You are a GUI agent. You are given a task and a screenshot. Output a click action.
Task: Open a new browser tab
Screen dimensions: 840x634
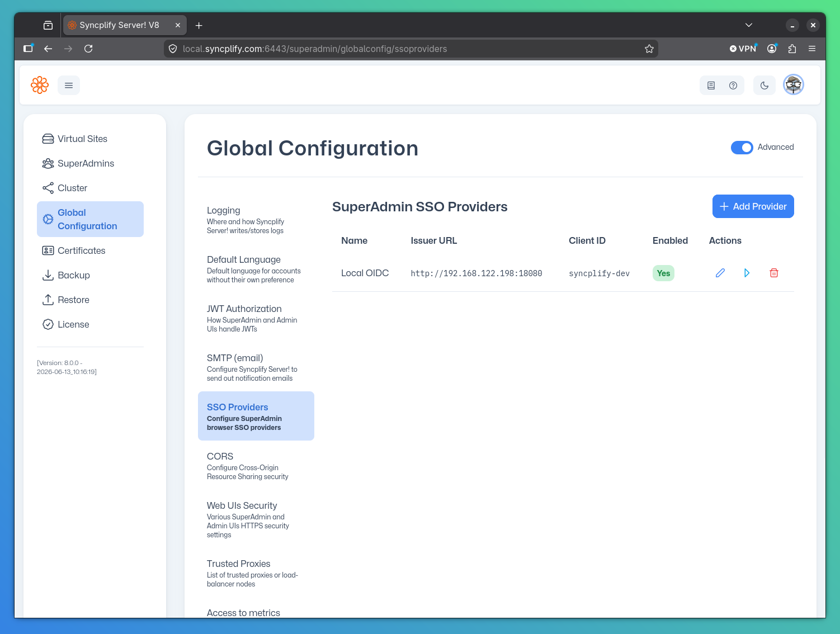click(x=199, y=25)
